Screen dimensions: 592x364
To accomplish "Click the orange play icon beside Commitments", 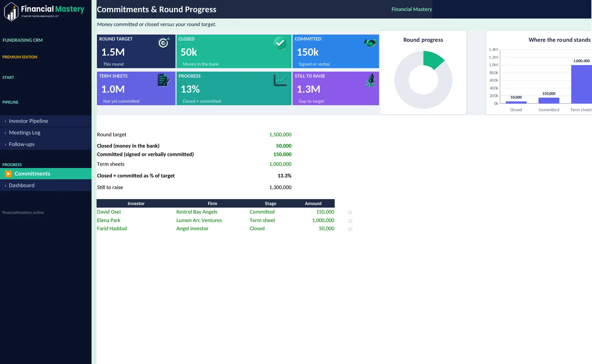I will [x=8, y=174].
